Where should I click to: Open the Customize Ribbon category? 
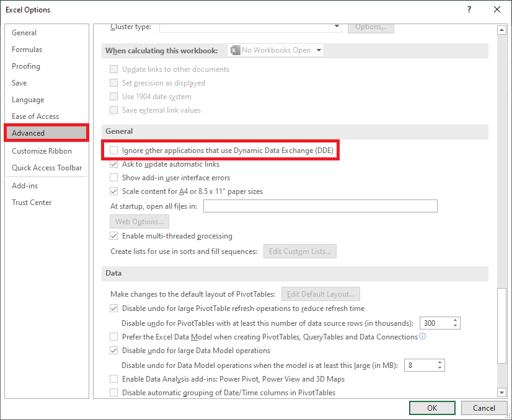pos(42,151)
